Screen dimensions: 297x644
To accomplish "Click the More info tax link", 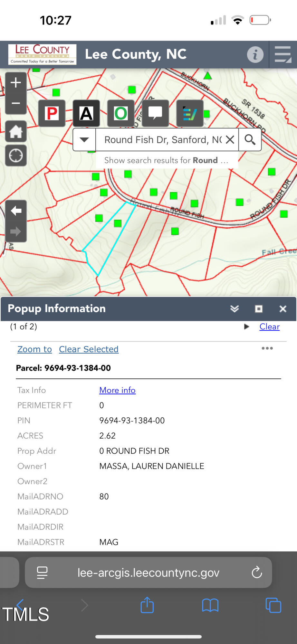I will pyautogui.click(x=117, y=390).
